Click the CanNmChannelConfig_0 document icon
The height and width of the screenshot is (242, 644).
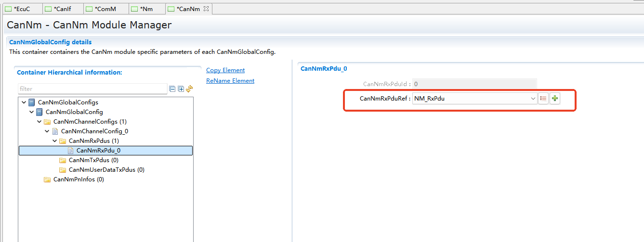click(55, 131)
